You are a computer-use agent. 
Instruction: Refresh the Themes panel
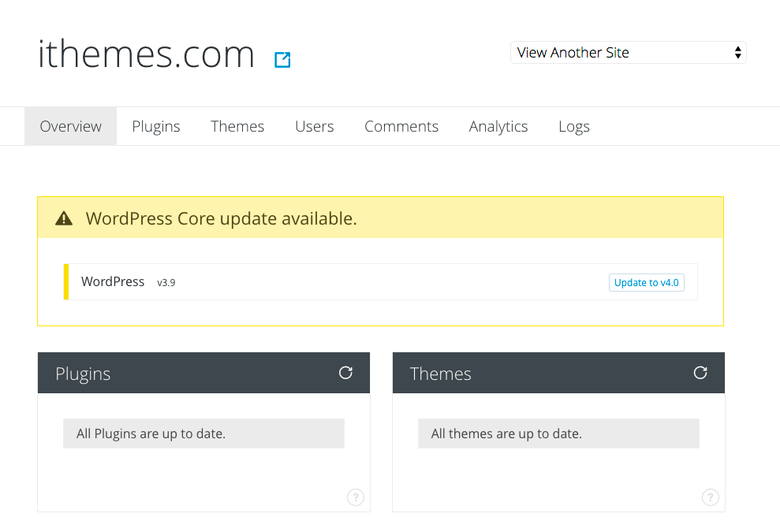[x=700, y=373]
